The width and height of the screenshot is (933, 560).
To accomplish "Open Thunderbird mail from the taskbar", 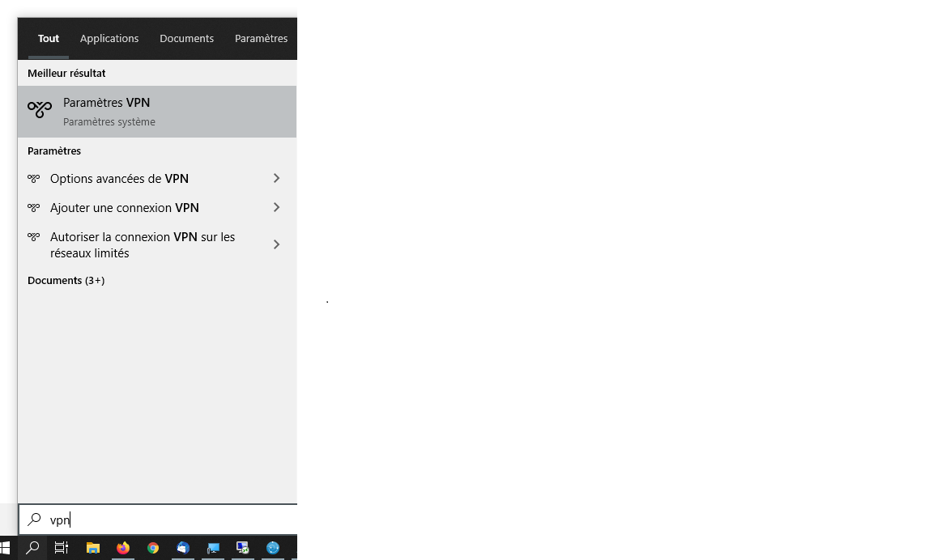I will pos(183,548).
